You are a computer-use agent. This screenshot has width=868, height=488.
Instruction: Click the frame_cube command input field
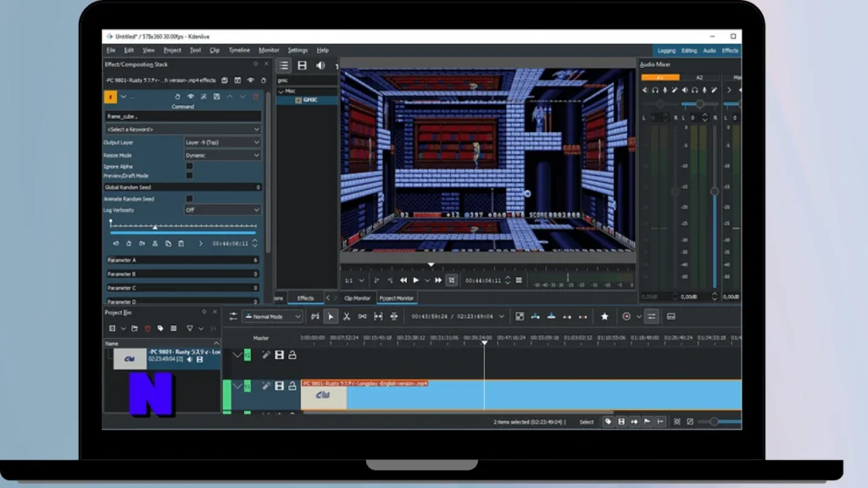183,117
